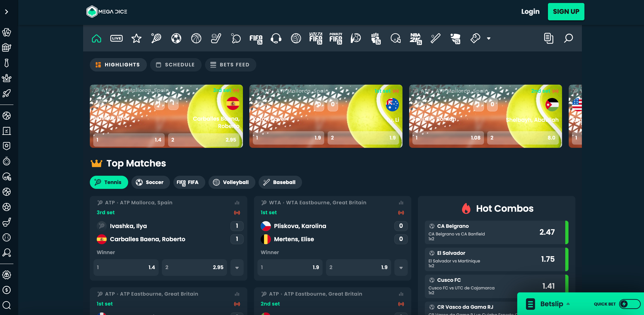Select the Penalty FIFA 24 icon

click(x=336, y=39)
